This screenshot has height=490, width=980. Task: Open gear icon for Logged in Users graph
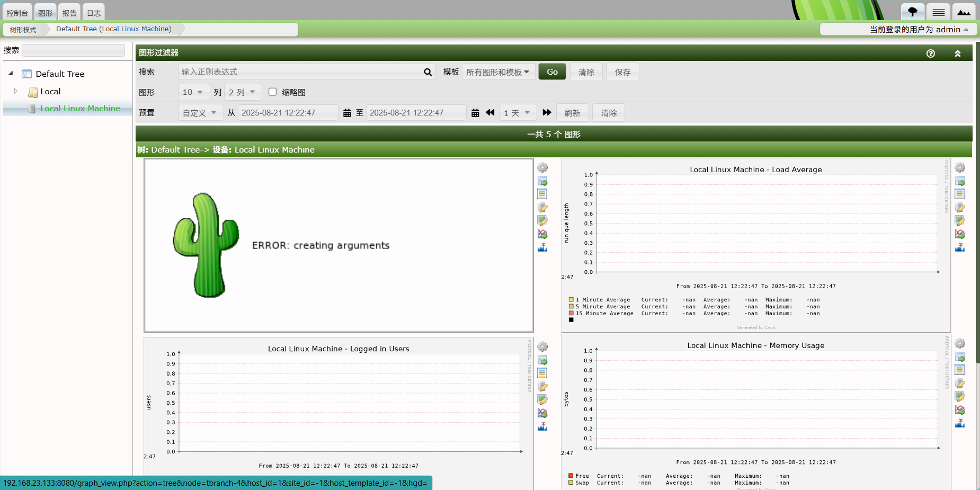click(542, 347)
